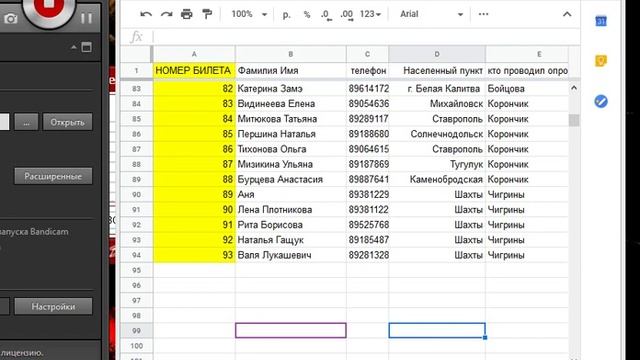This screenshot has width=640, height=360.
Task: Select column D header
Action: [x=437, y=54]
